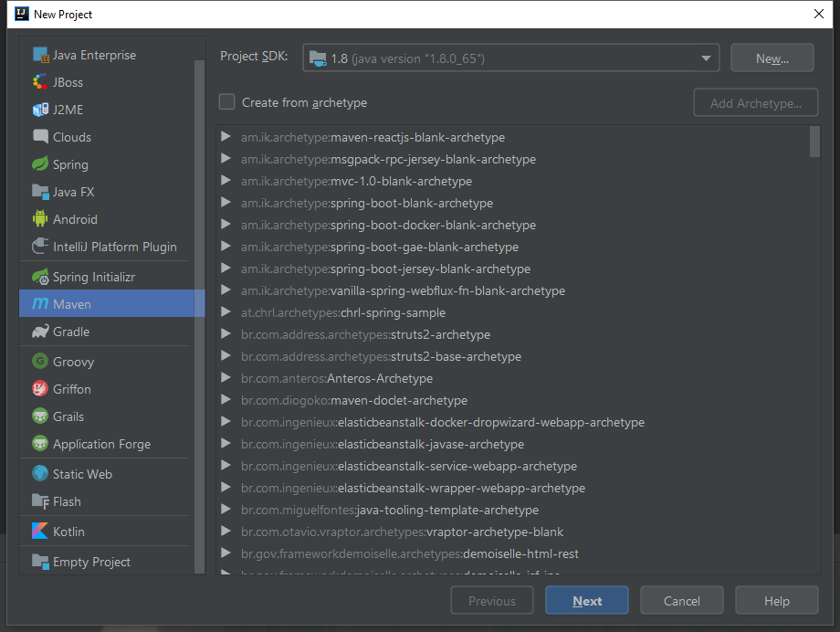Click the JBoss project type icon

[x=40, y=82]
